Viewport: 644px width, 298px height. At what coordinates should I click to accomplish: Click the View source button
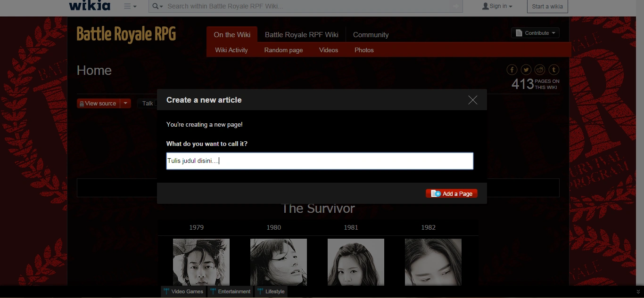click(98, 104)
